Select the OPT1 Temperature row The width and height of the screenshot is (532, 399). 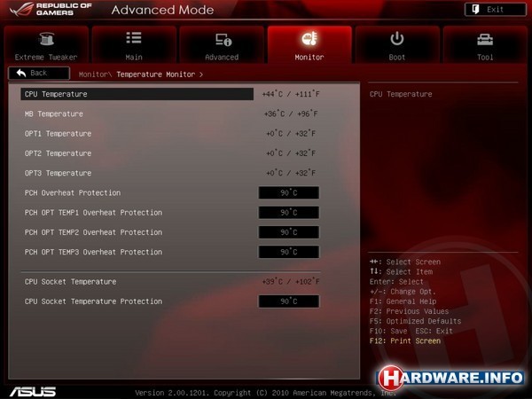coord(171,133)
